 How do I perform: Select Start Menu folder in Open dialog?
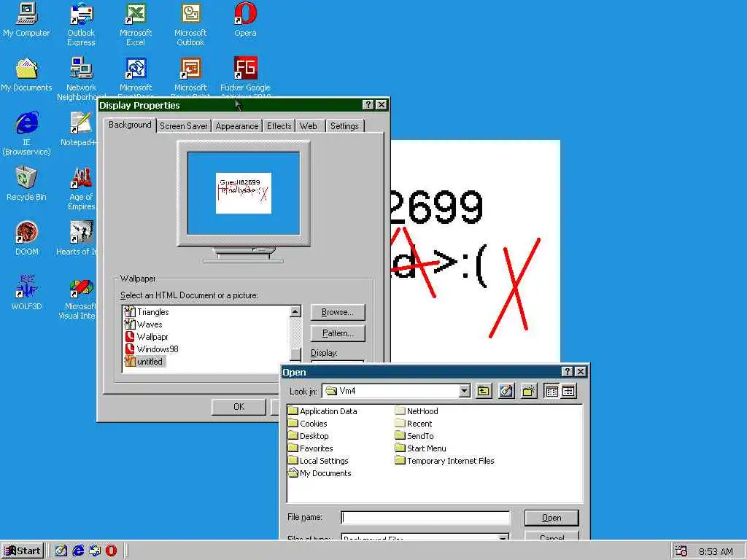421,448
